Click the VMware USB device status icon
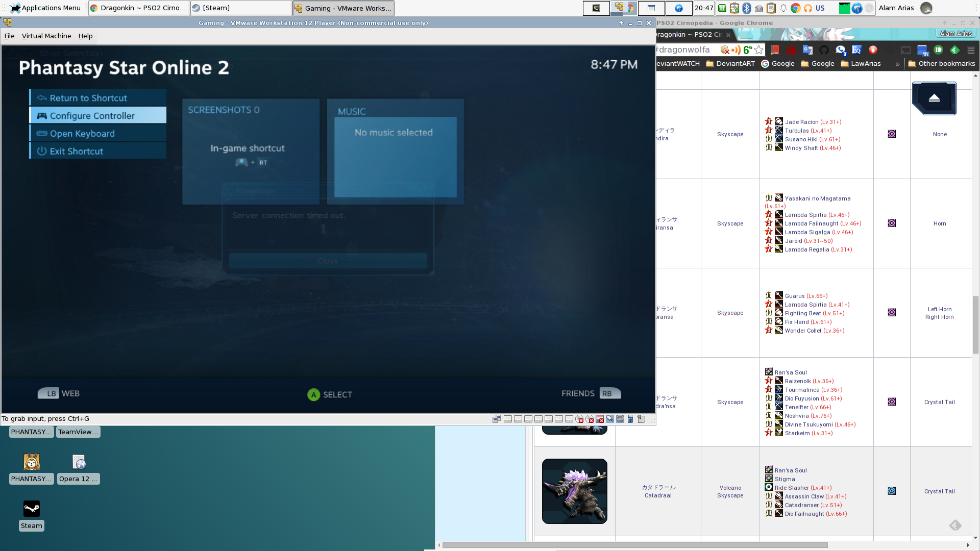Viewport: 980px width, 551px height. (x=630, y=419)
